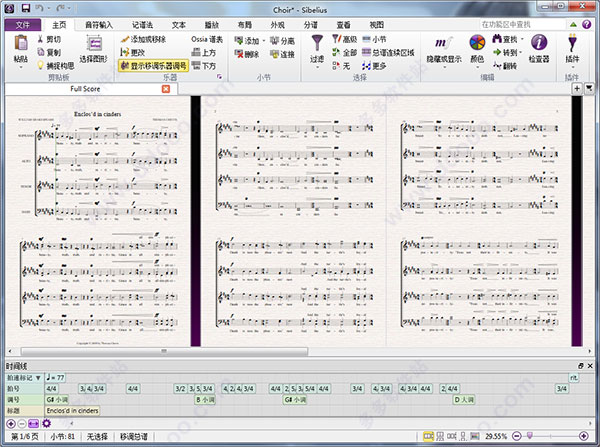Open the Find (查找) dropdown arrow

tap(522, 39)
